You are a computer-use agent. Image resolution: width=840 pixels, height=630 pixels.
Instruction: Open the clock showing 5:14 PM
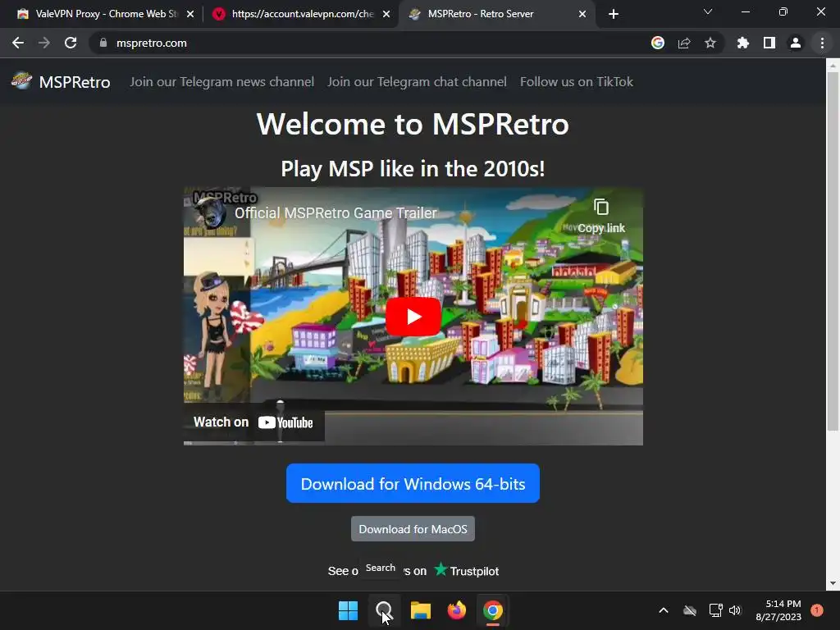(778, 610)
